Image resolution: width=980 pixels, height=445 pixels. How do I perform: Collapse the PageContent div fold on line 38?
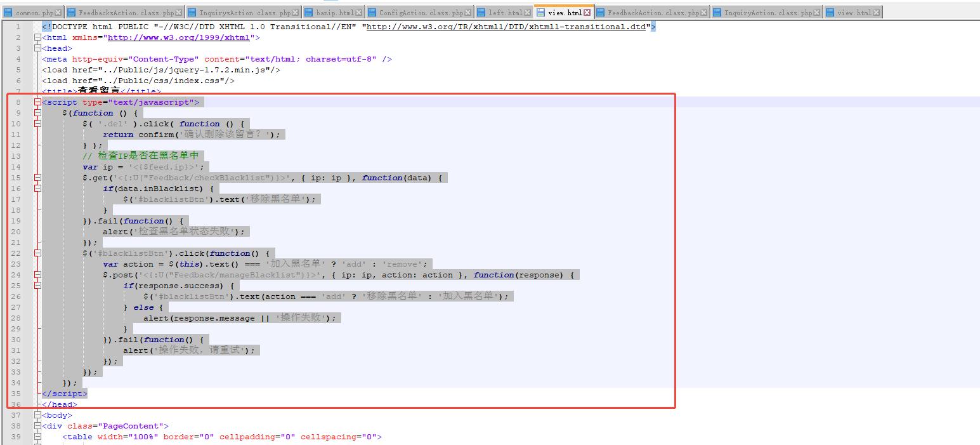point(37,426)
